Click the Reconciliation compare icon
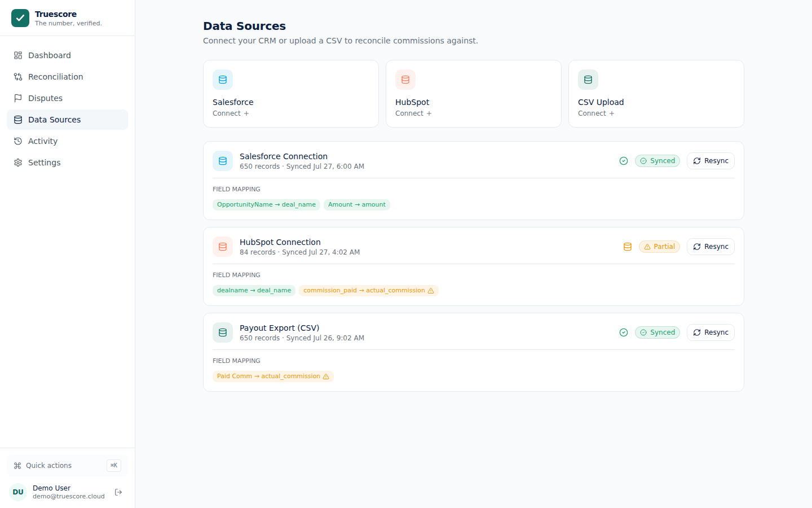 [18, 77]
